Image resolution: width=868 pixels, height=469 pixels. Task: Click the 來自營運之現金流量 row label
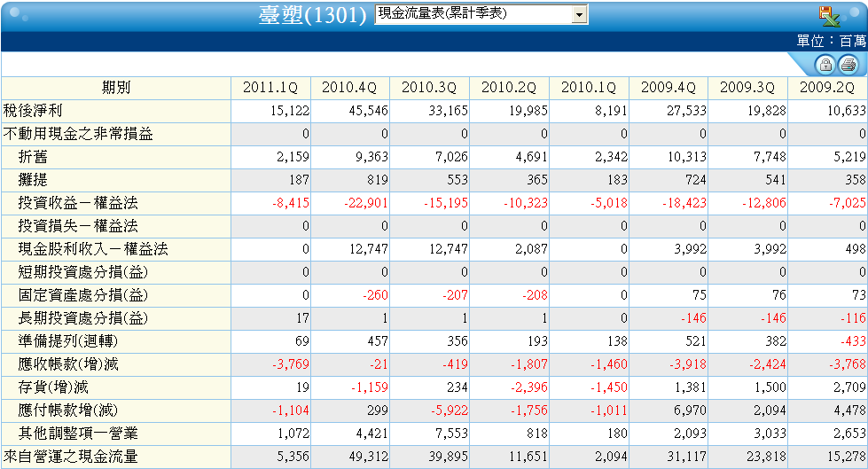(70, 457)
